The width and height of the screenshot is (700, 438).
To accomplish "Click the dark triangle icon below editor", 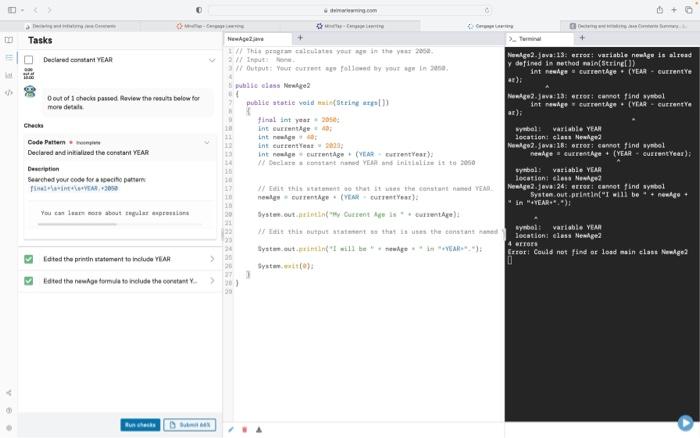I will 259,430.
